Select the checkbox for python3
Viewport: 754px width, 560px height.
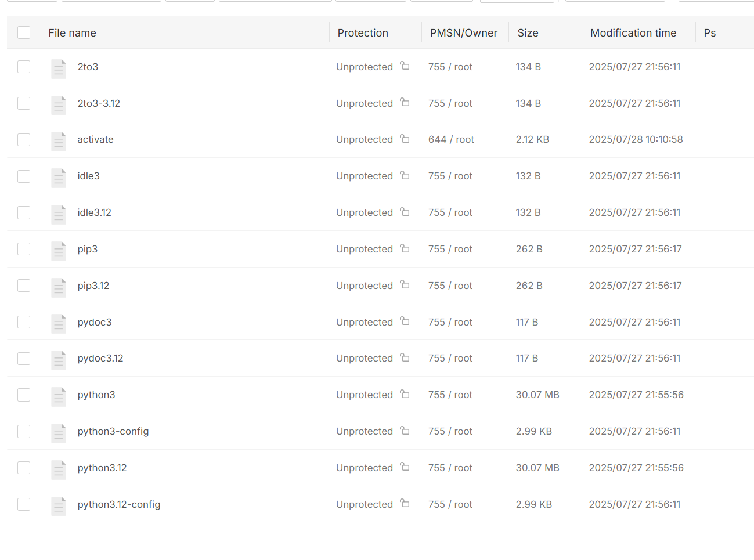click(x=24, y=395)
